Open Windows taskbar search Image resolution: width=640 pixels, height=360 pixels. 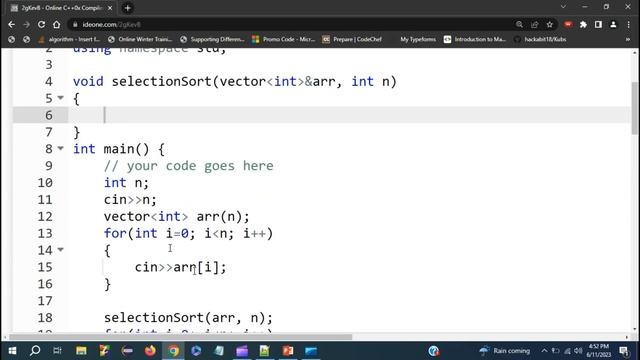point(35,351)
